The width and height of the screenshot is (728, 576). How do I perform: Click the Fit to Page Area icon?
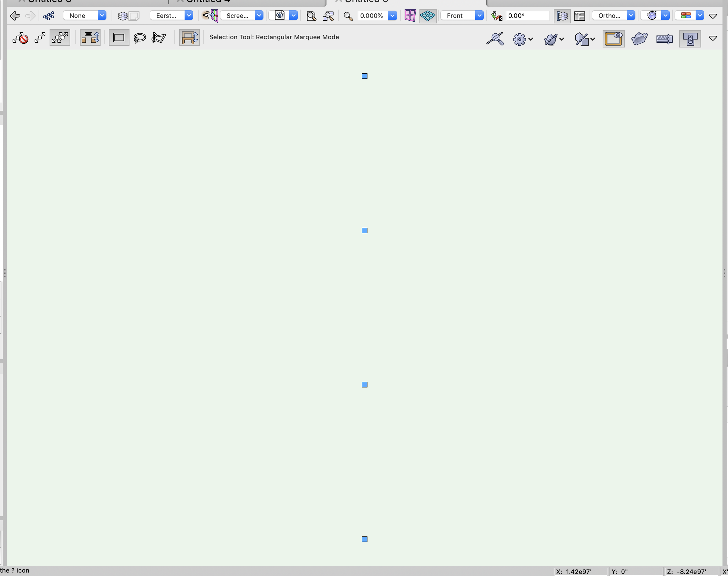click(311, 16)
